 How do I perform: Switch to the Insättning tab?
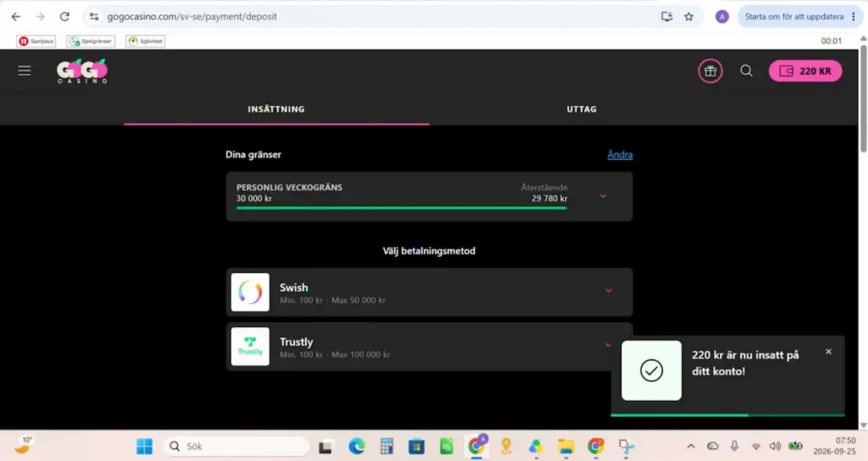pos(276,109)
